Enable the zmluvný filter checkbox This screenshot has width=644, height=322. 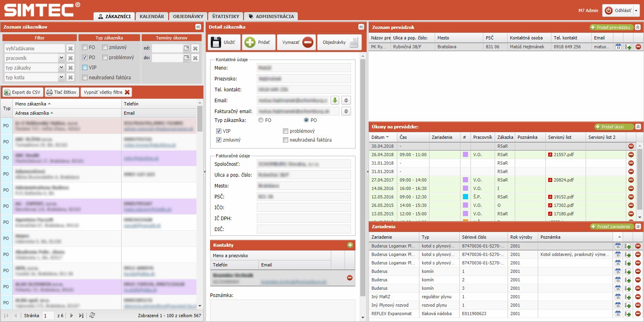click(x=105, y=47)
